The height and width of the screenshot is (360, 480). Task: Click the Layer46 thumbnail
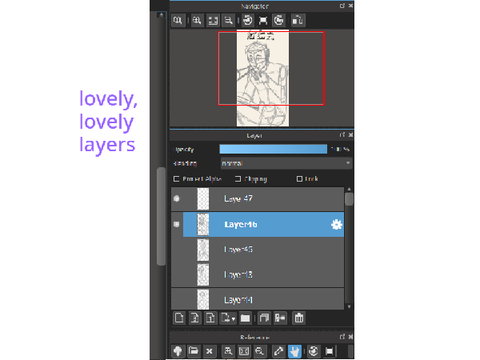(203, 225)
